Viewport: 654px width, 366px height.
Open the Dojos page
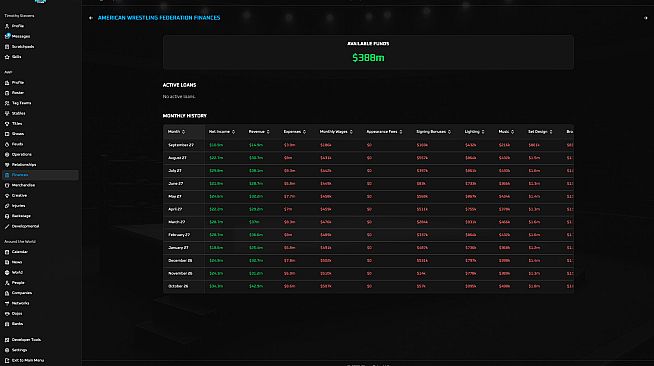13,313
